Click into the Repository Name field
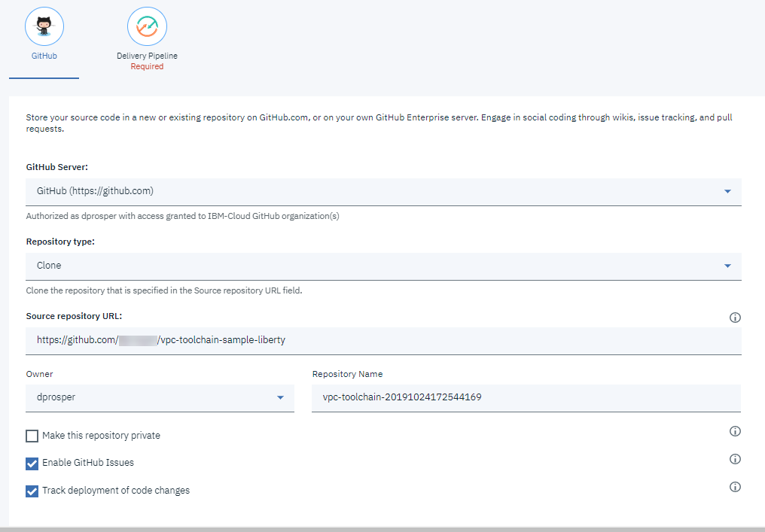This screenshot has width=765, height=532. 526,398
